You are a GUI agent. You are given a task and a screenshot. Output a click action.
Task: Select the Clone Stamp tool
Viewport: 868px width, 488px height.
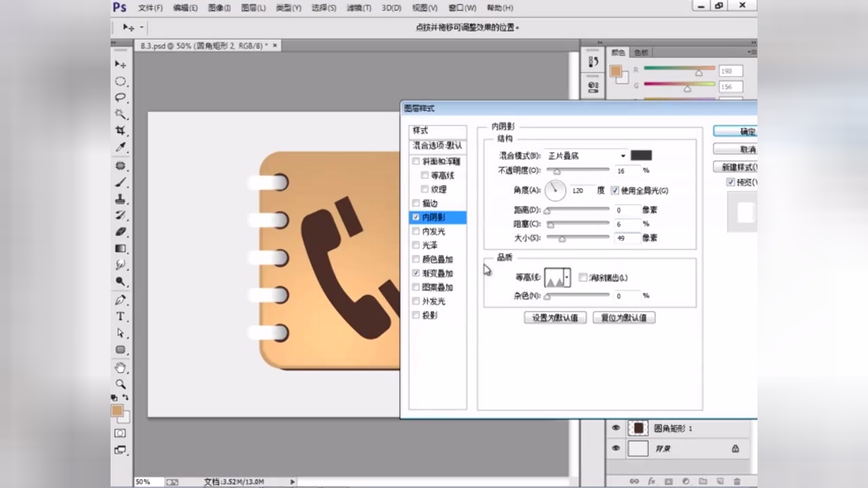(x=121, y=199)
